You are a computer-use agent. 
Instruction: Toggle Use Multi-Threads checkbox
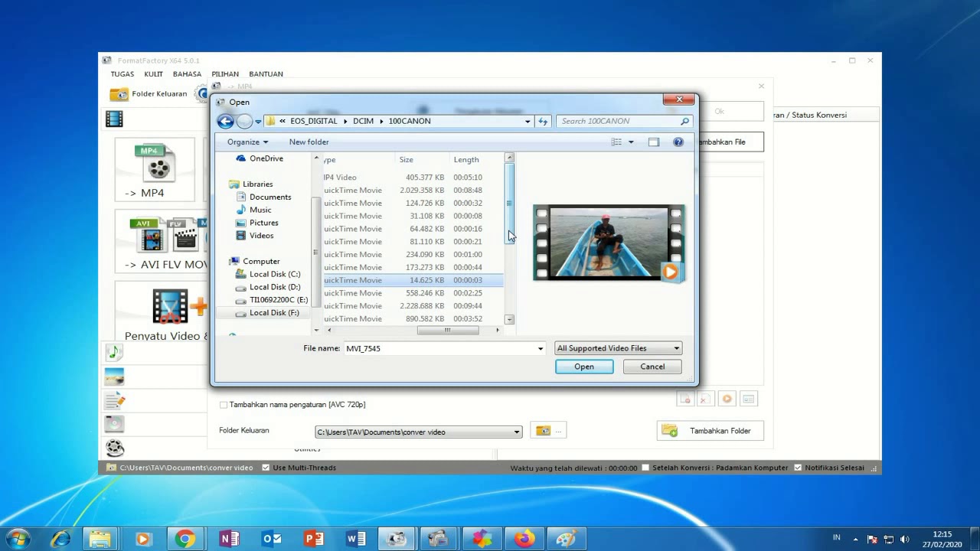click(266, 468)
